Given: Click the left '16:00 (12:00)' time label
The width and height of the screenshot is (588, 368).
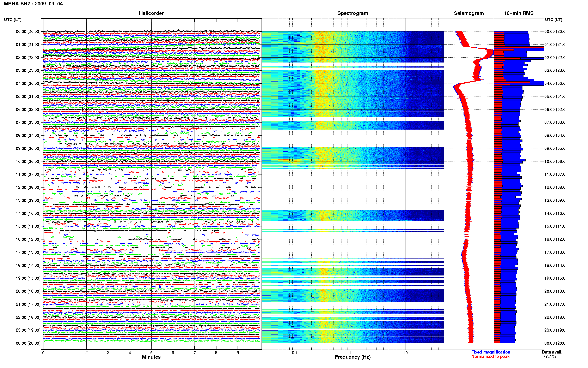Looking at the screenshot, I should pyautogui.click(x=28, y=239).
